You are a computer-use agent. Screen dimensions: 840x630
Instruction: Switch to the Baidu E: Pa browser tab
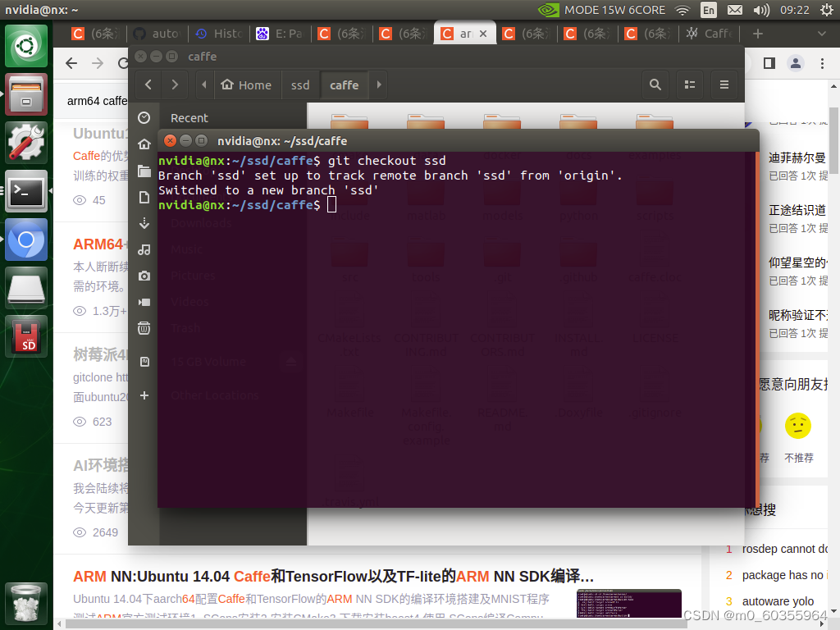pyautogui.click(x=281, y=34)
